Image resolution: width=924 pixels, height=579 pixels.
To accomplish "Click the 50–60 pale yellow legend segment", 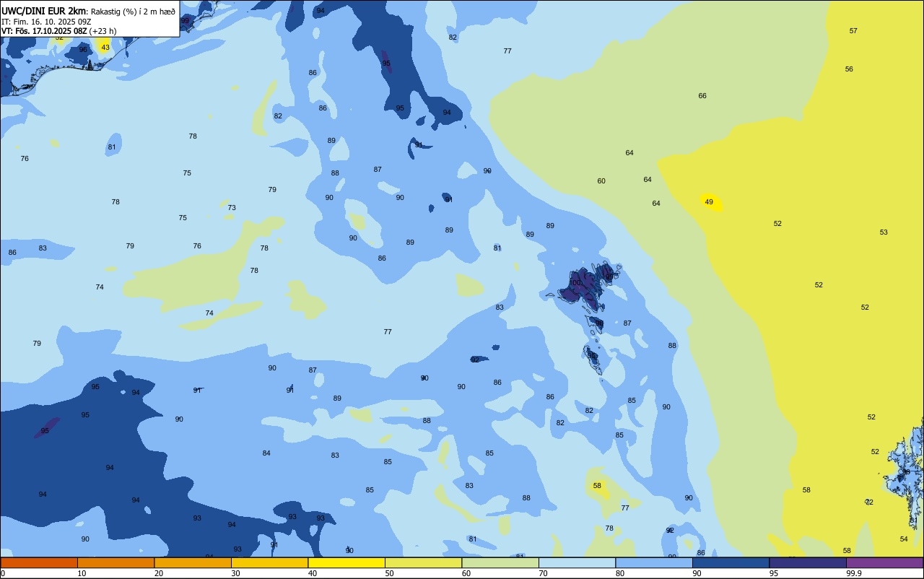I will pos(423,562).
